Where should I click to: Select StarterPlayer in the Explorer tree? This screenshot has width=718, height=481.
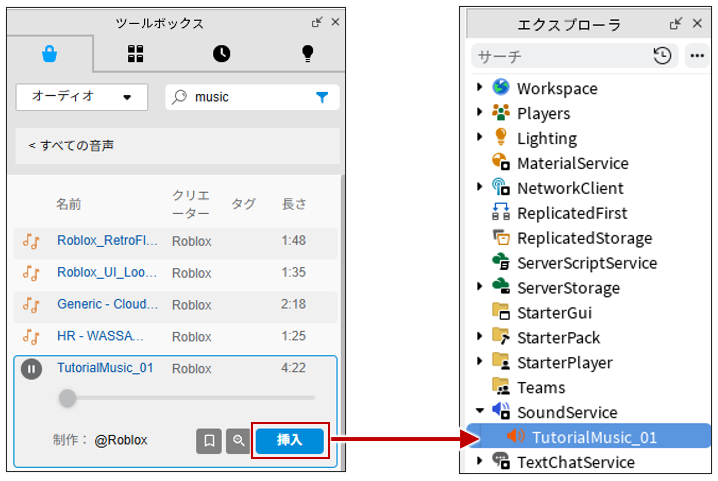click(565, 363)
